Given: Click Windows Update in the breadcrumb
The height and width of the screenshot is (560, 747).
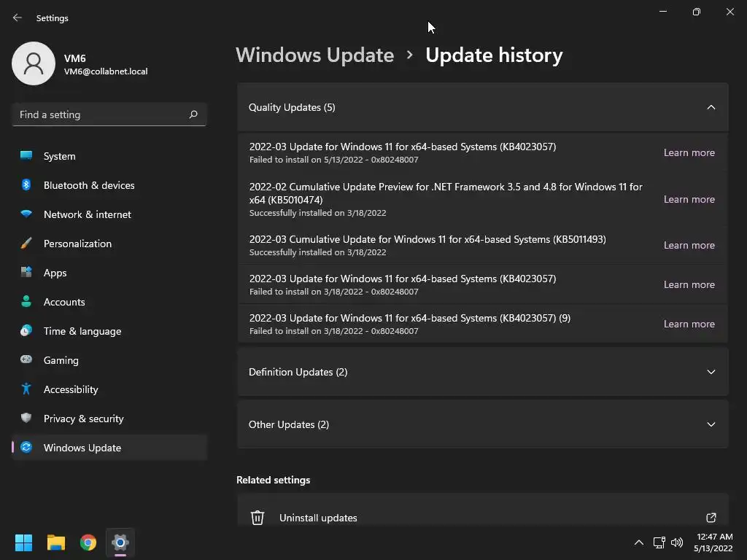Looking at the screenshot, I should 314,55.
